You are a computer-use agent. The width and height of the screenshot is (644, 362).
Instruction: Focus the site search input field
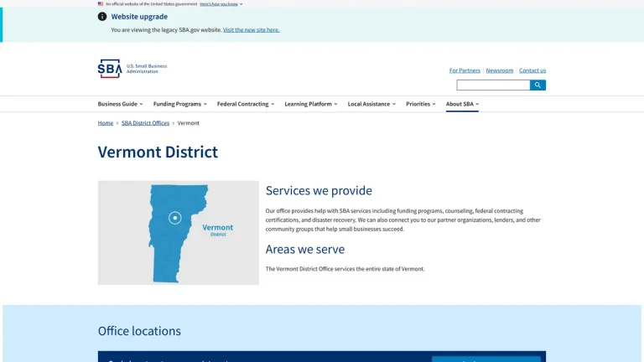[x=493, y=85]
